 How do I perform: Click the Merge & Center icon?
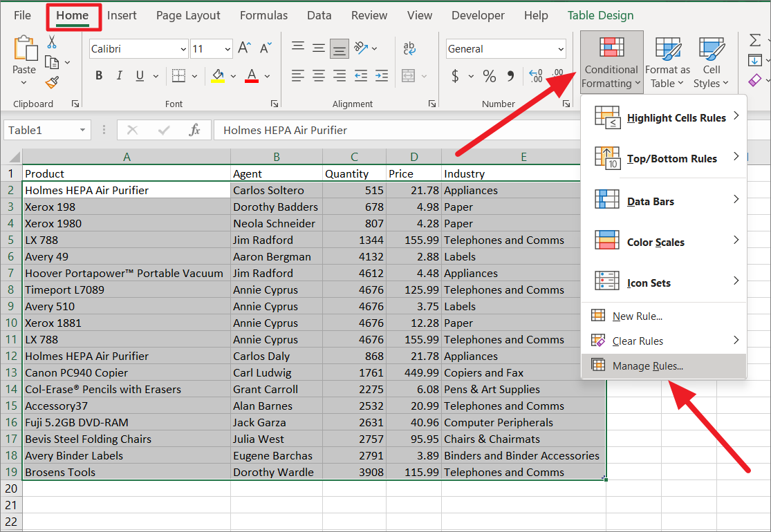click(408, 75)
